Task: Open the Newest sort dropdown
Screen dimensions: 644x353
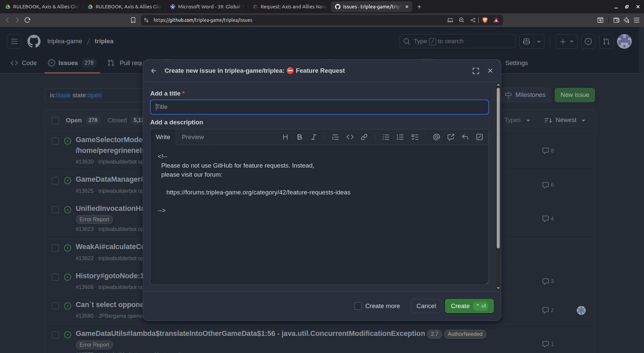Action: click(565, 120)
